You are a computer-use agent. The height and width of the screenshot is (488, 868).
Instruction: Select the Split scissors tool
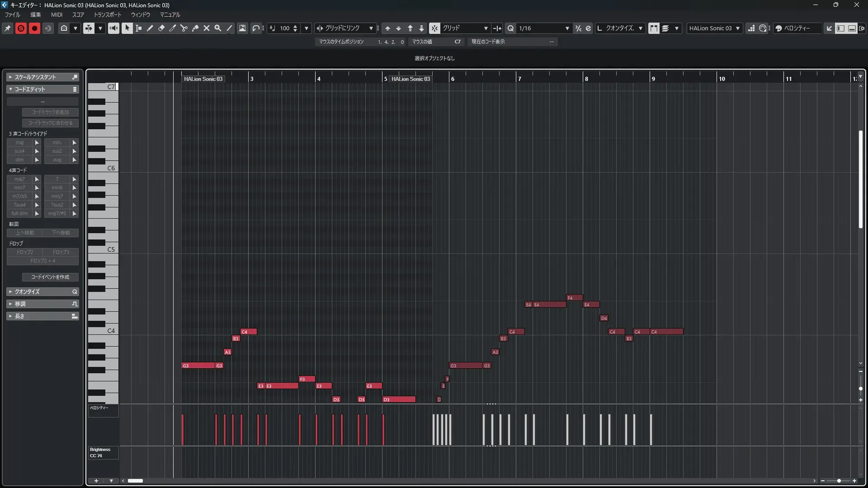click(x=184, y=28)
